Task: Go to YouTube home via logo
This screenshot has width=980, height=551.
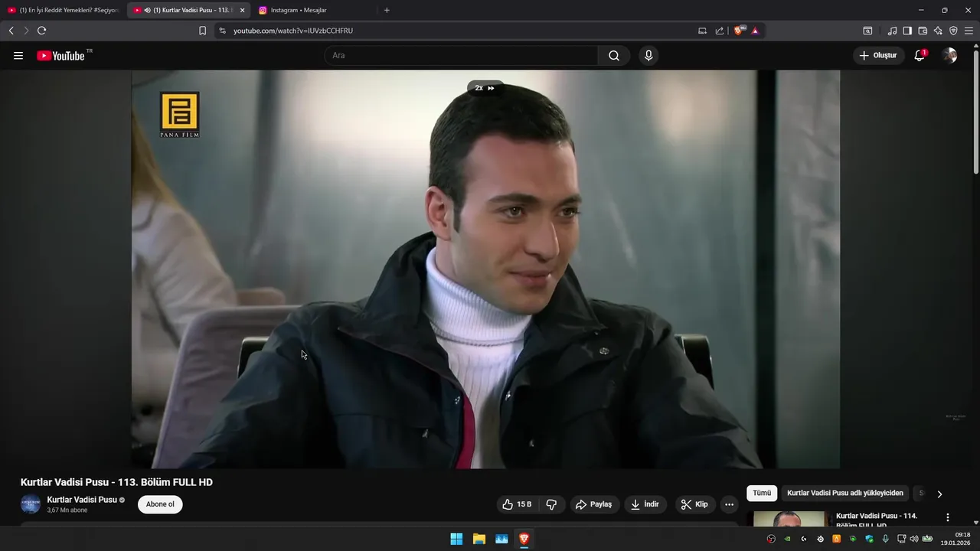Action: (60, 56)
